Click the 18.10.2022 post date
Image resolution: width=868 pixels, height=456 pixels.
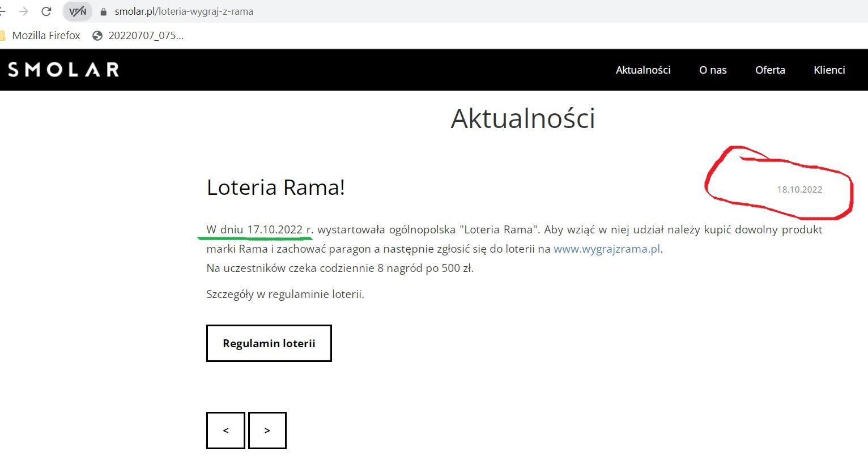pos(799,190)
